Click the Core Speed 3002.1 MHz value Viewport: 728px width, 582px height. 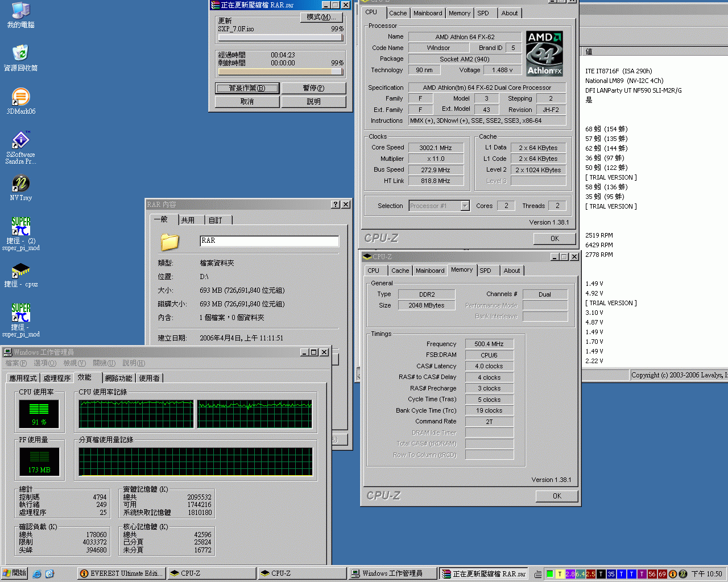(x=436, y=148)
